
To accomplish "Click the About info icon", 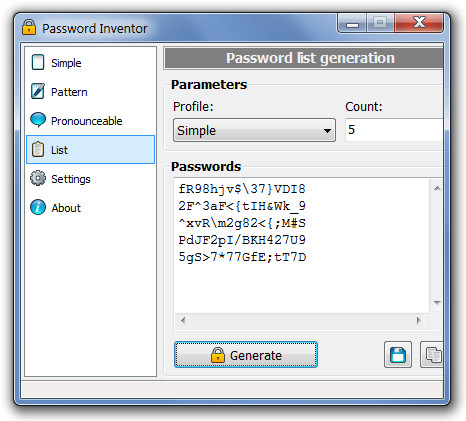I will (x=38, y=207).
